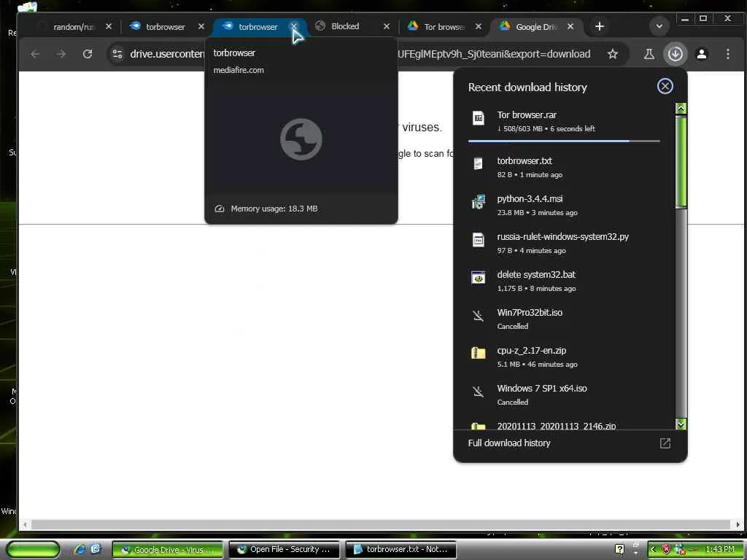This screenshot has width=747, height=560.
Task: Click download list scrollbar up arrow
Action: pyautogui.click(x=681, y=109)
